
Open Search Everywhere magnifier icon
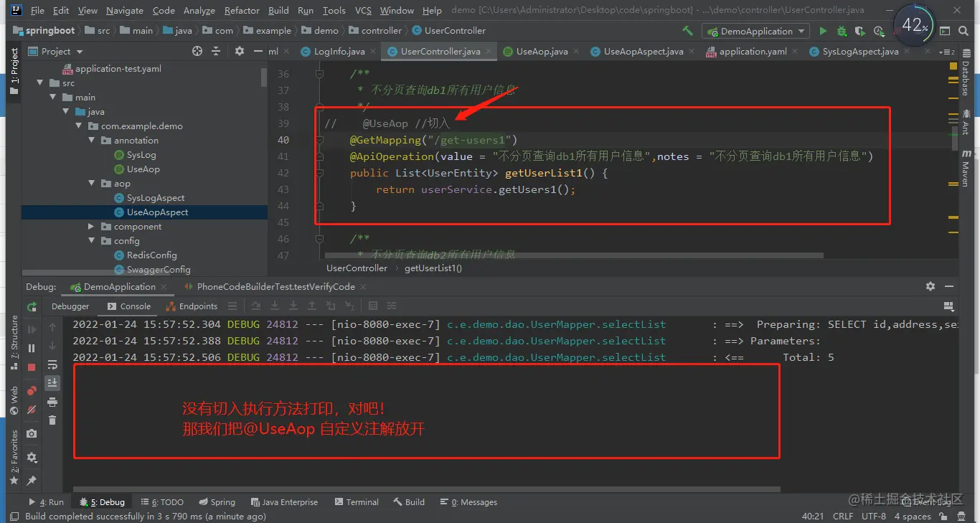point(964,31)
